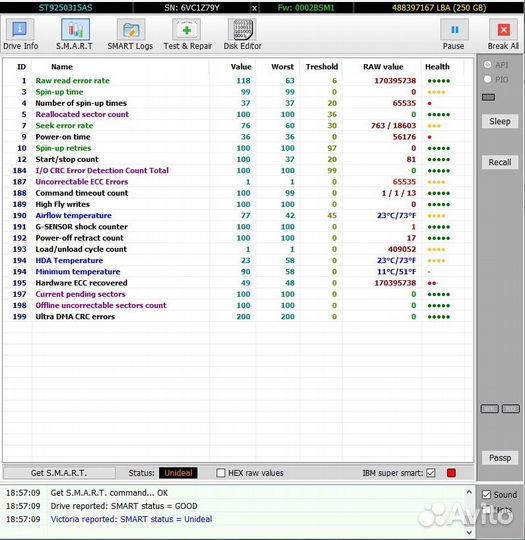Select the API radio button

[487, 65]
